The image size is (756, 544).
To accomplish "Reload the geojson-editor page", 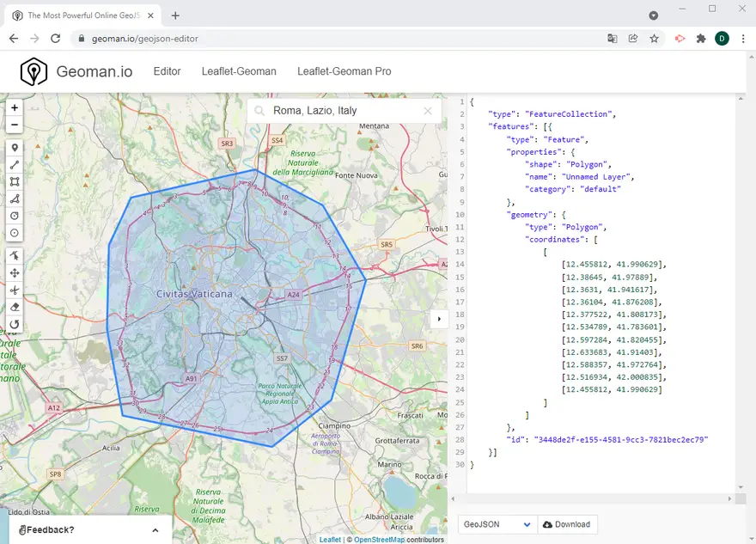I will click(x=56, y=39).
